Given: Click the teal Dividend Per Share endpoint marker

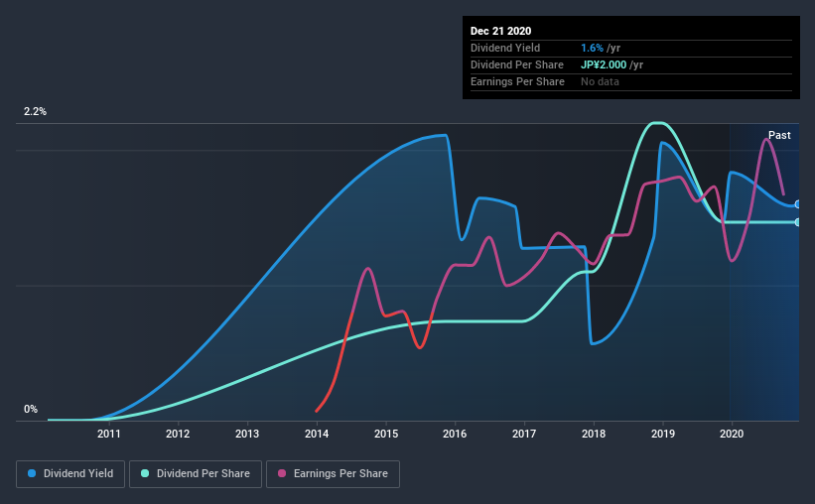Looking at the screenshot, I should pos(798,222).
